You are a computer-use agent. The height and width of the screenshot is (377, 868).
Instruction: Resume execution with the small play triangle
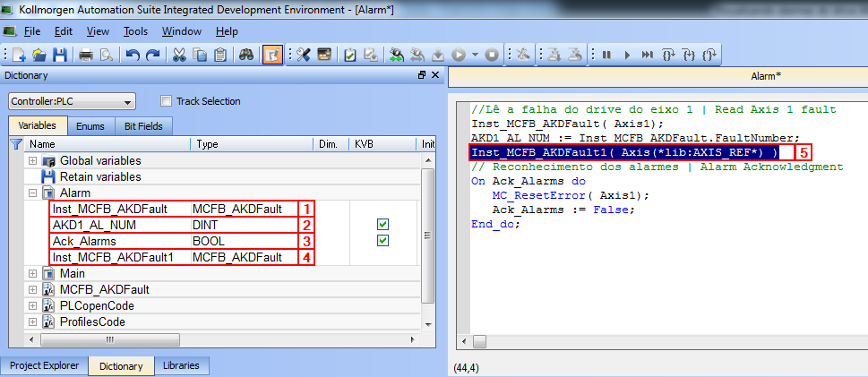pos(627,55)
